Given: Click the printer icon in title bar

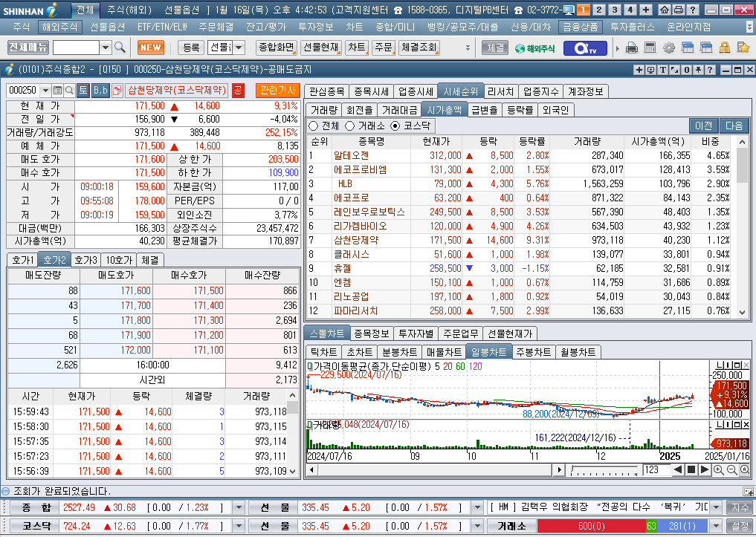Looking at the screenshot, I should (x=679, y=10).
